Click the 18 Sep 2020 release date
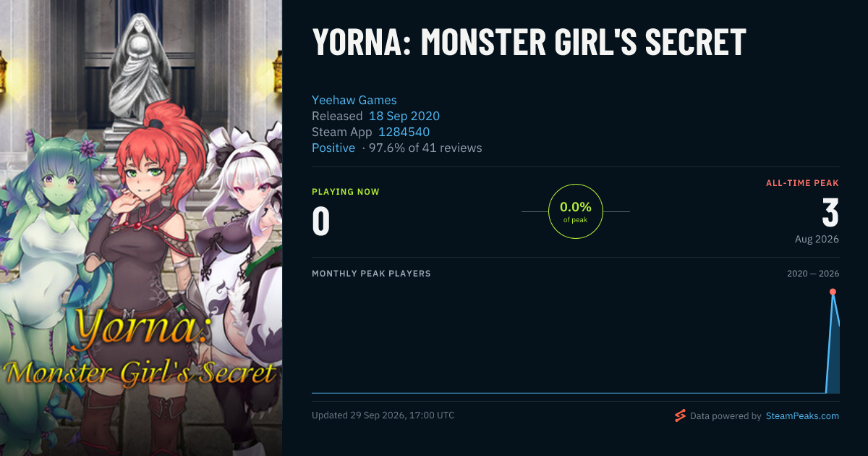The height and width of the screenshot is (456, 868). pyautogui.click(x=404, y=116)
